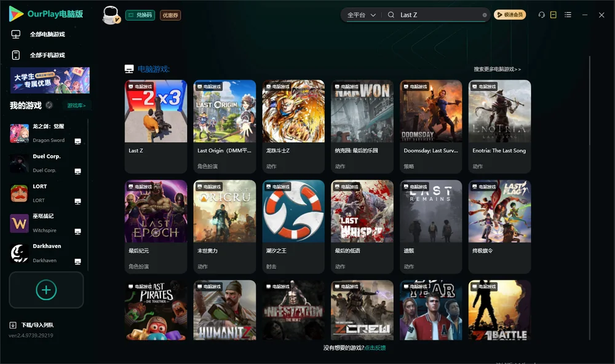
Task: Open the 大学生专属优惠 banner
Action: [50, 81]
